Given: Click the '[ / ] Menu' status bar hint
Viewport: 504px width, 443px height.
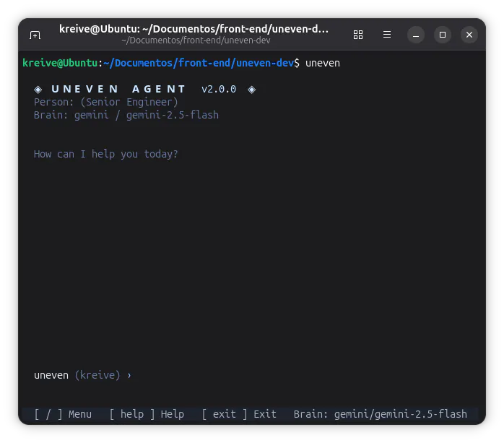Looking at the screenshot, I should pyautogui.click(x=63, y=414).
